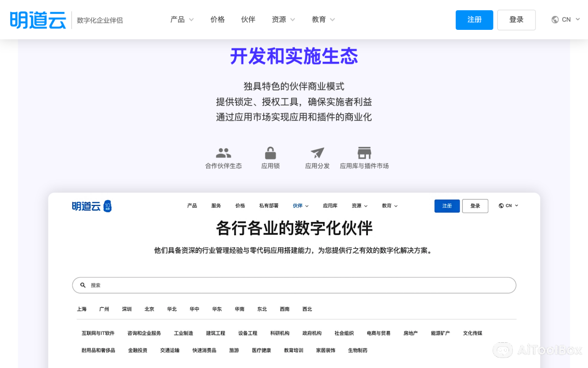Select the 应用分发 paper plane icon

point(317,153)
